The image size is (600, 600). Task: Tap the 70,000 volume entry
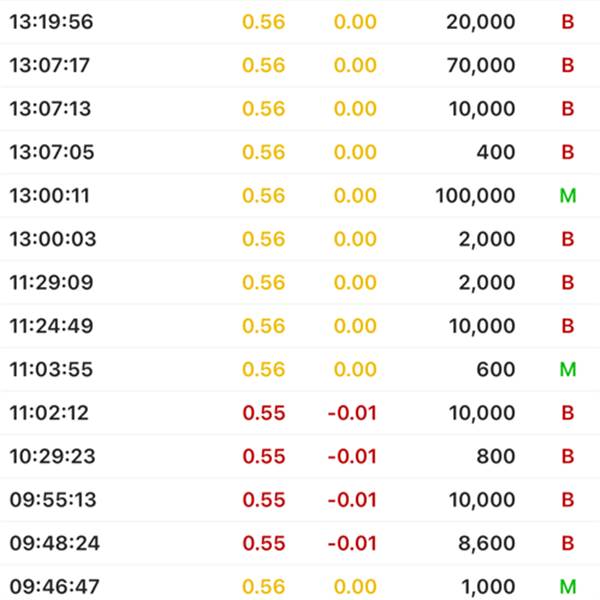(x=481, y=65)
